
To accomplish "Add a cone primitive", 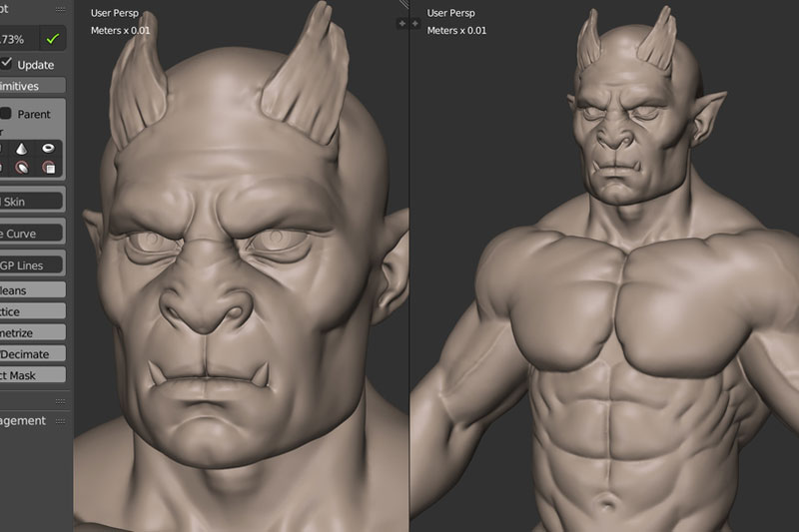I will pos(21,149).
